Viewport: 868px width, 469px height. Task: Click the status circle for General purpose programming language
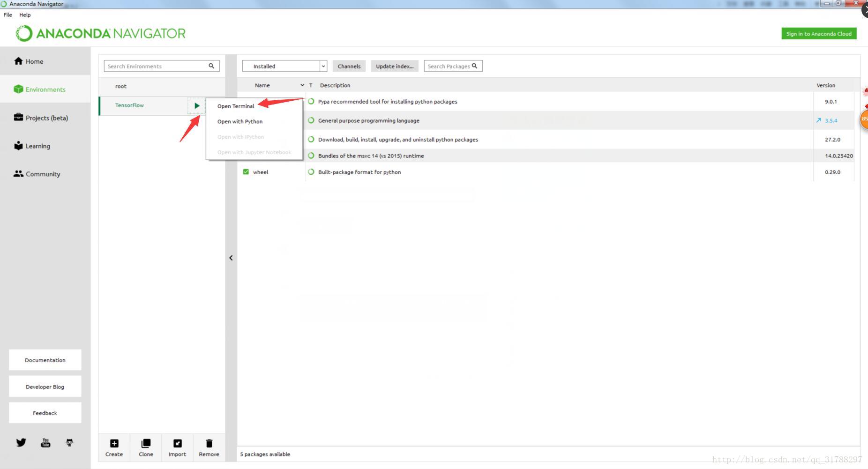(x=311, y=120)
